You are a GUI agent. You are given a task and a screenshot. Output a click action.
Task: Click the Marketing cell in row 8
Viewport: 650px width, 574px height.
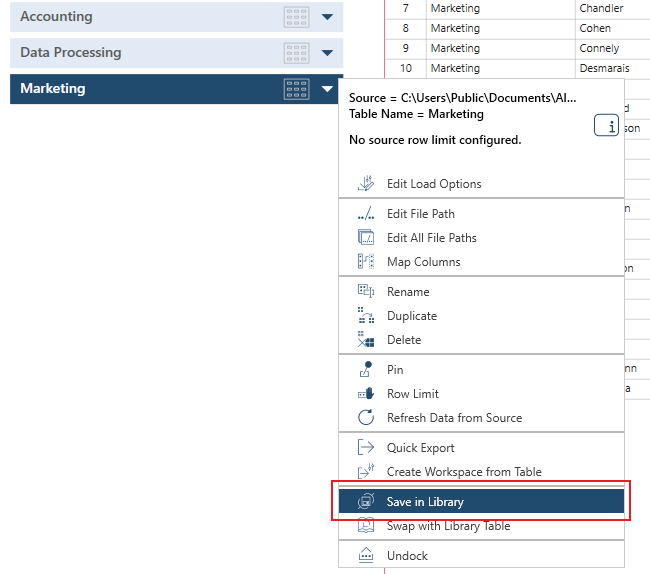click(x=500, y=29)
